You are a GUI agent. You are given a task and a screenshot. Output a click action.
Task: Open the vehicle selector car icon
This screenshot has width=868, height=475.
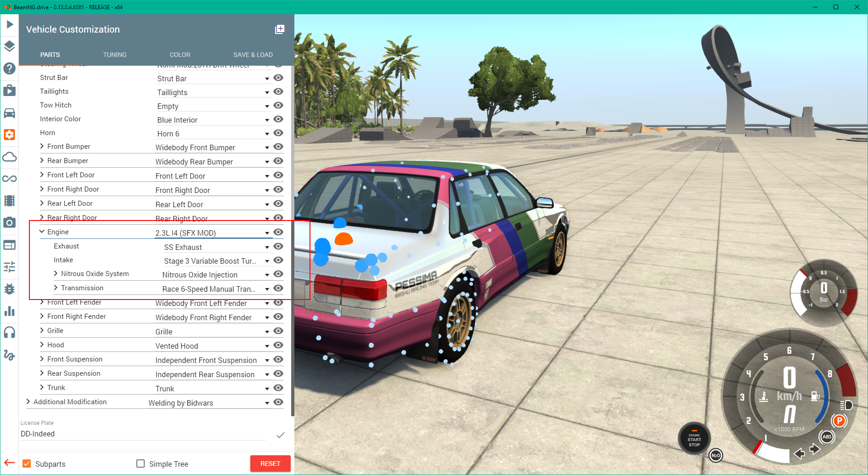pos(10,113)
